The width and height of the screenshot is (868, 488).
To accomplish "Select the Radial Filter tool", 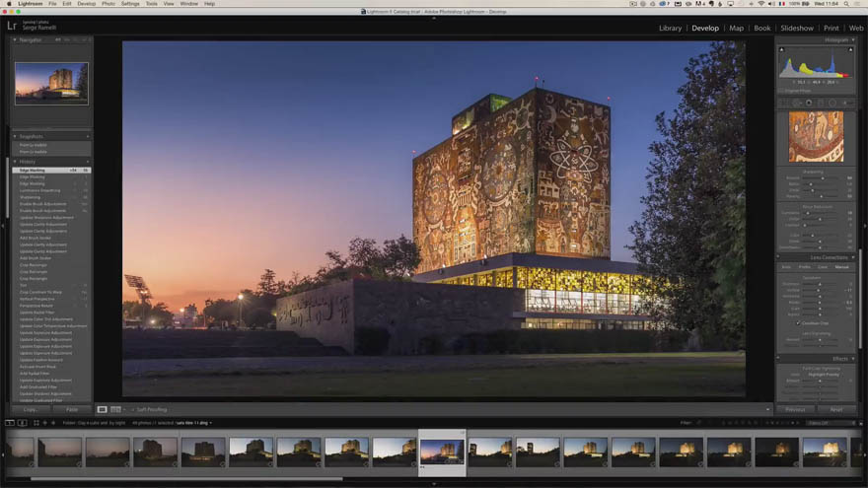I will click(x=832, y=103).
